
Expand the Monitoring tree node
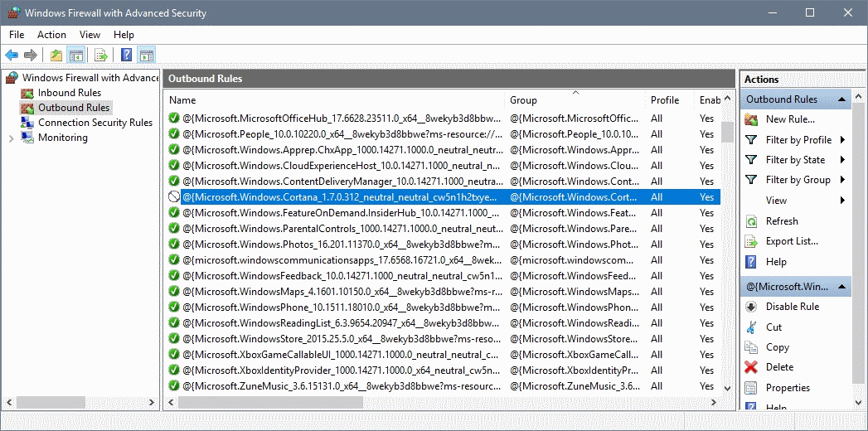11,138
